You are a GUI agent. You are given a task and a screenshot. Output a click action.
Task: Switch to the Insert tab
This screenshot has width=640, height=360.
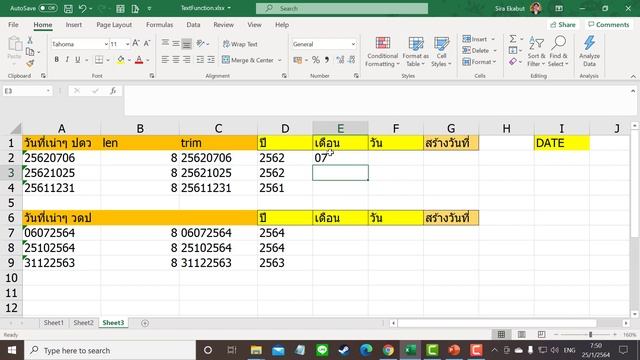click(x=74, y=25)
